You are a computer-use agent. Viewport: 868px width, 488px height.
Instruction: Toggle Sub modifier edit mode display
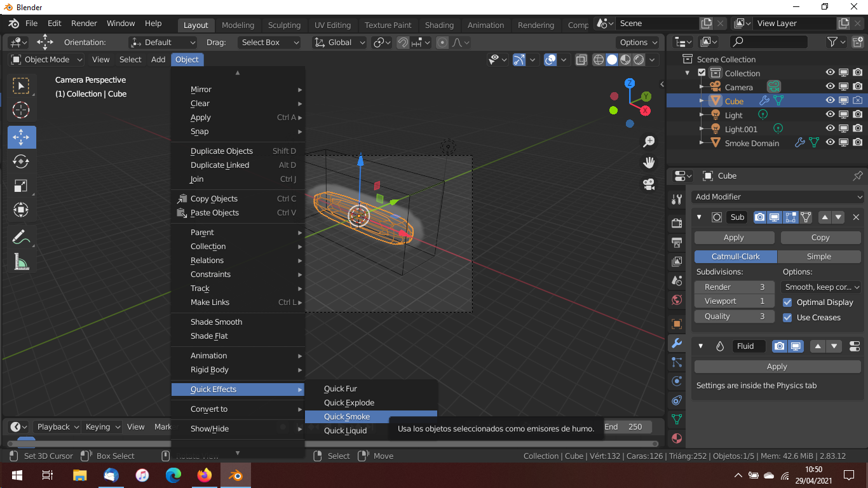point(790,217)
